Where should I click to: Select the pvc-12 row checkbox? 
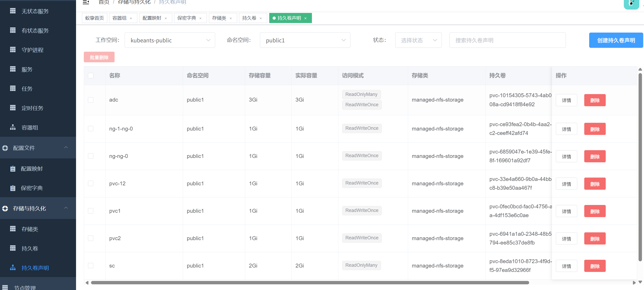point(91,184)
